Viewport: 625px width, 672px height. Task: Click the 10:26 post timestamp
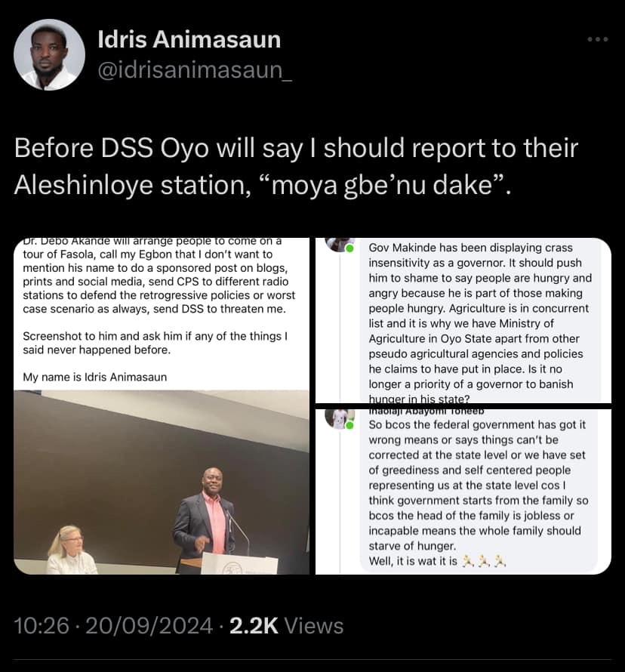click(x=42, y=626)
